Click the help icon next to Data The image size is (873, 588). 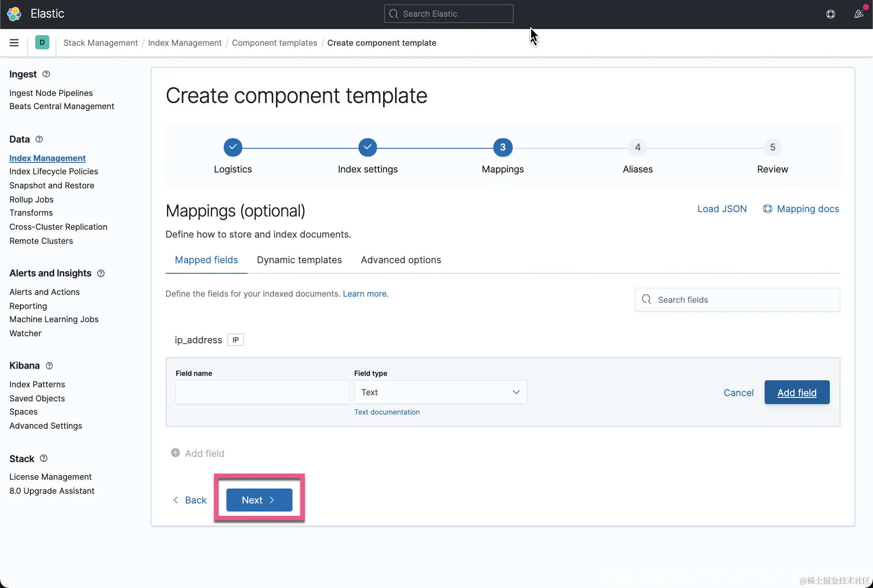pos(39,139)
